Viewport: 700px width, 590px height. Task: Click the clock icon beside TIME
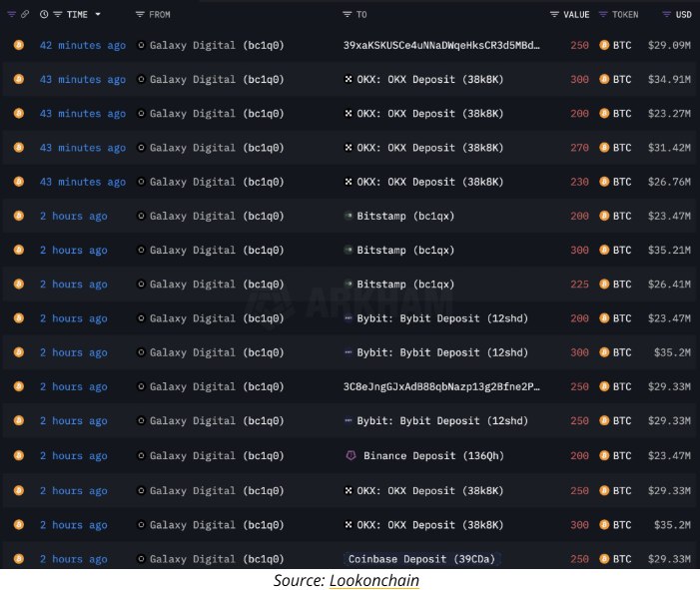(44, 14)
